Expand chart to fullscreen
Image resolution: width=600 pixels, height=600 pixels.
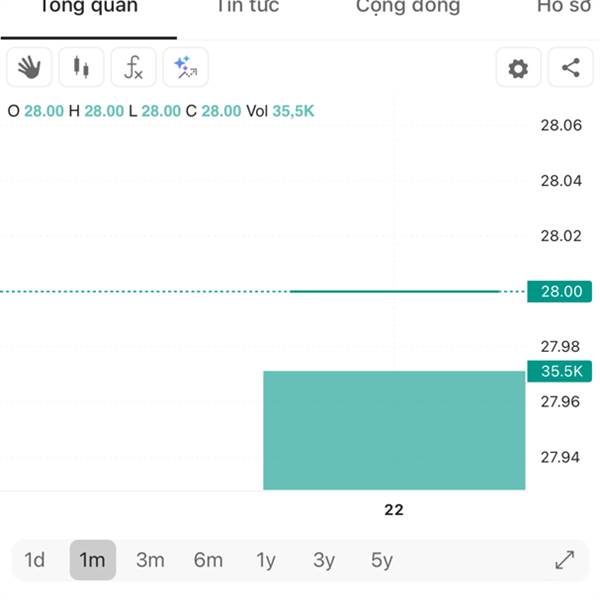[x=565, y=560]
